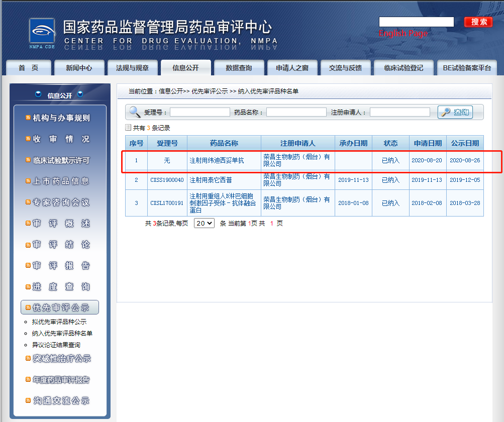504x422 pixels.
Task: Open the 数据查询 navigation tab
Action: pos(239,68)
